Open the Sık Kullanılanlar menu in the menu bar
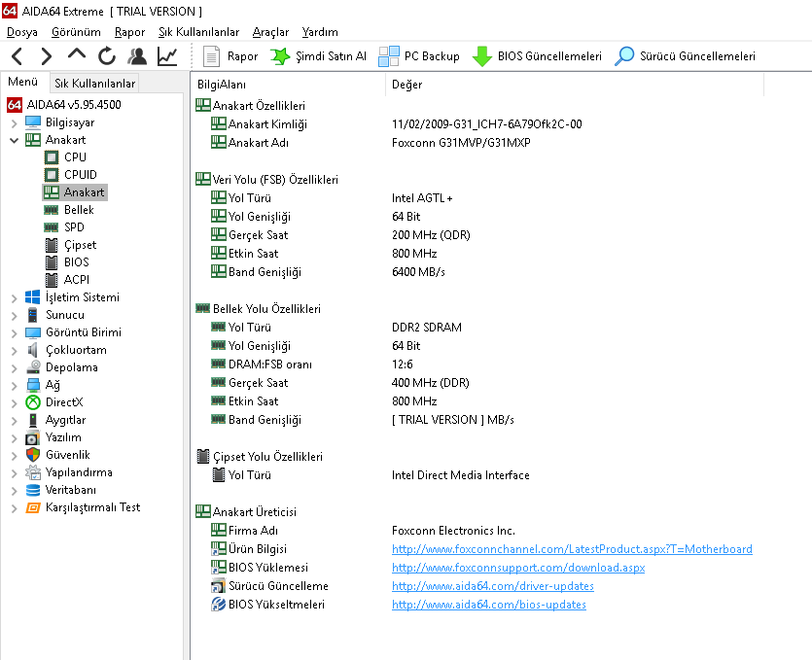Viewport: 812px width, 660px height. (x=198, y=32)
